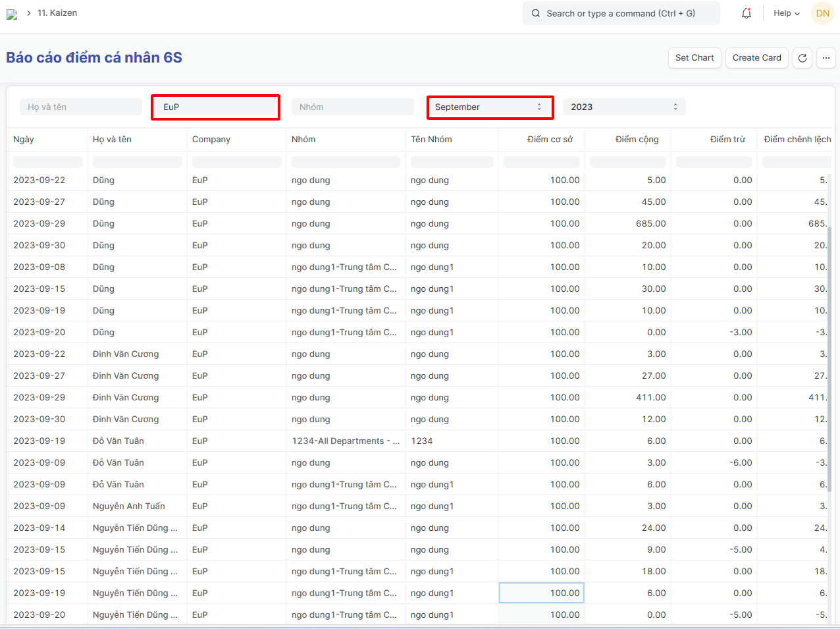Click the Set Chart button

point(695,58)
